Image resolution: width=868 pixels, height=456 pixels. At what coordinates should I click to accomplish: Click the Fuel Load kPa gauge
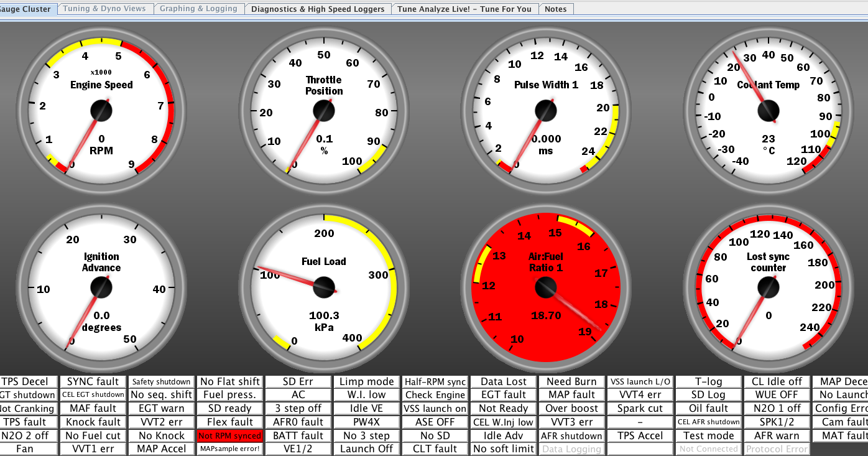[x=324, y=287]
